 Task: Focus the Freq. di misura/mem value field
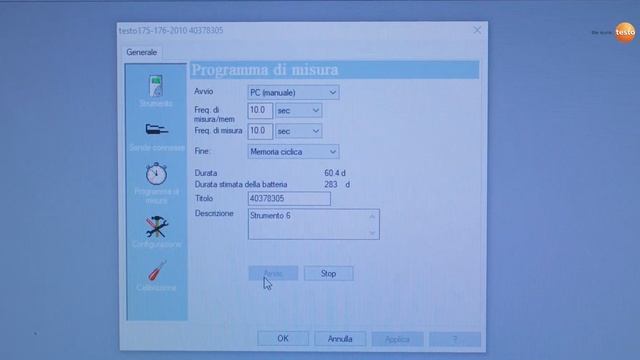[x=260, y=111]
